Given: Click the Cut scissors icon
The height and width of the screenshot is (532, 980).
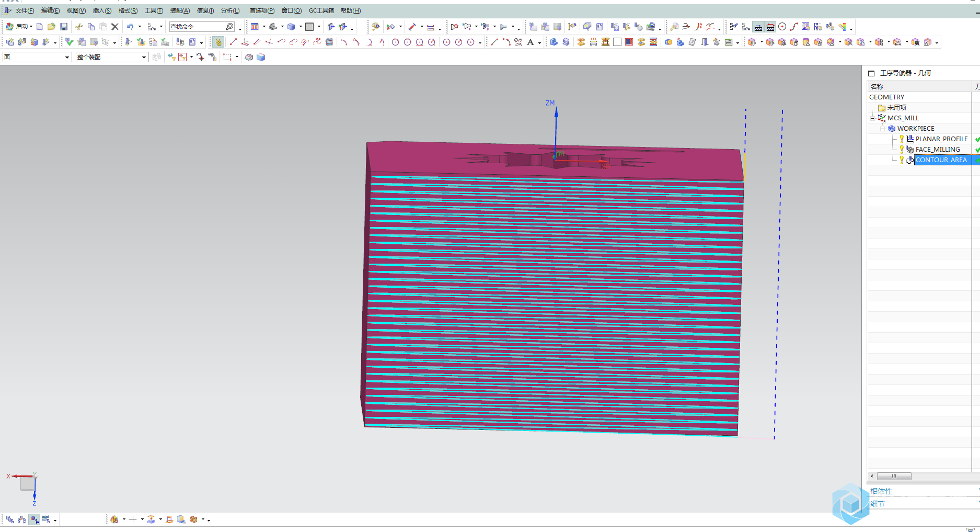Looking at the screenshot, I should [x=79, y=27].
